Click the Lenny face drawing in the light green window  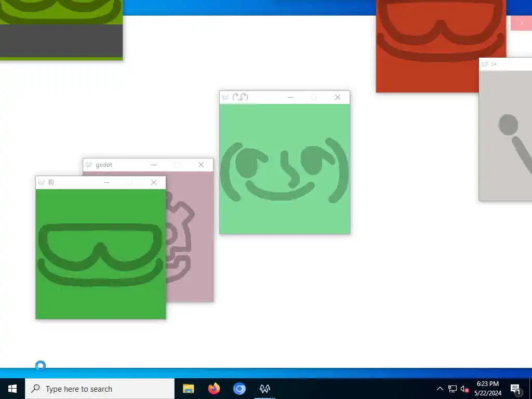(x=284, y=170)
